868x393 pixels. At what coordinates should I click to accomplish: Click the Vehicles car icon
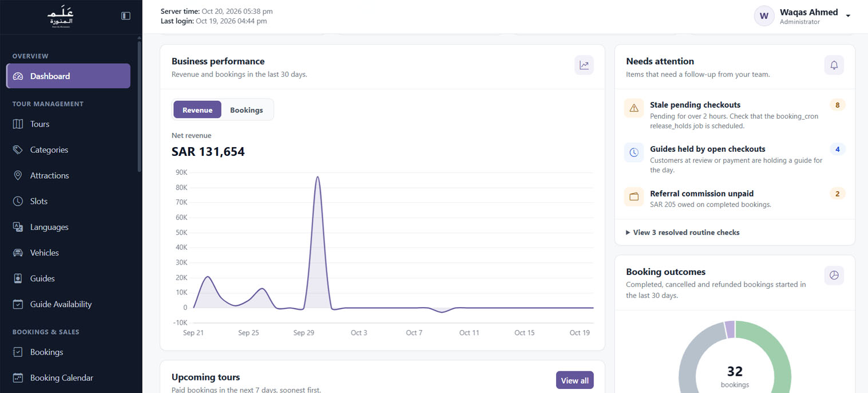coord(18,253)
